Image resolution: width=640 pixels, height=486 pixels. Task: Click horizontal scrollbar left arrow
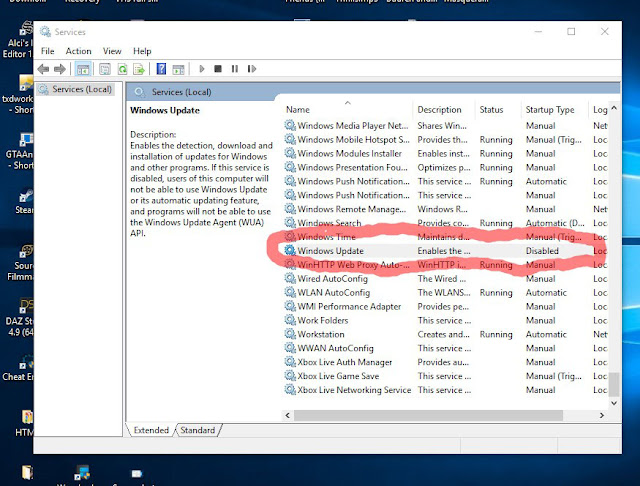tap(287, 415)
